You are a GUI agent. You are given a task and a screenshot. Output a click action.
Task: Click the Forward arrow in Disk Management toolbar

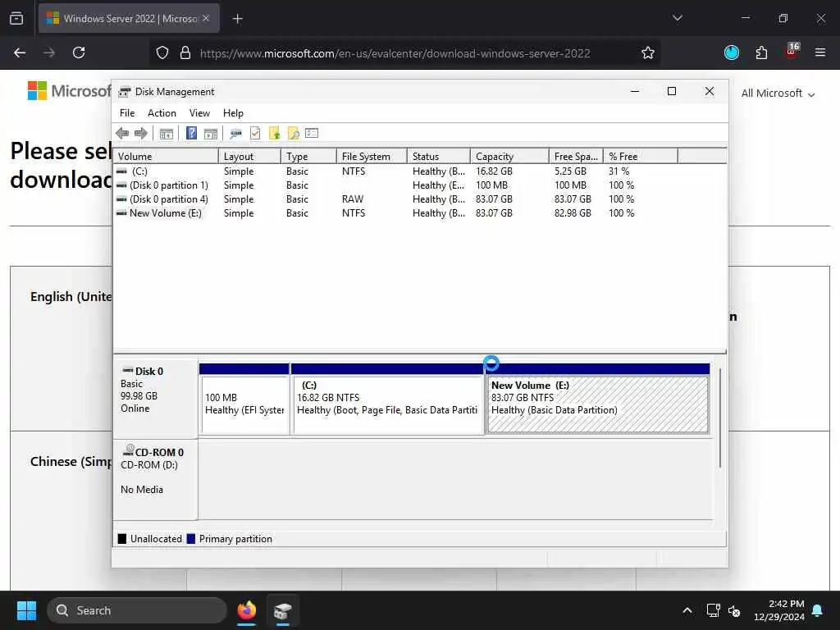coord(141,134)
